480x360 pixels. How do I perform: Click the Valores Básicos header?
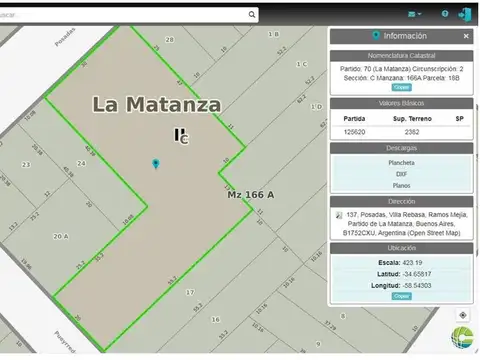(x=401, y=103)
